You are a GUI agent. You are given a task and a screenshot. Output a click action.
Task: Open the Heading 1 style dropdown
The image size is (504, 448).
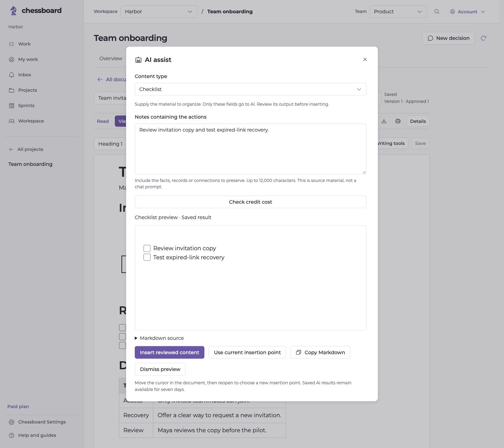coord(110,144)
